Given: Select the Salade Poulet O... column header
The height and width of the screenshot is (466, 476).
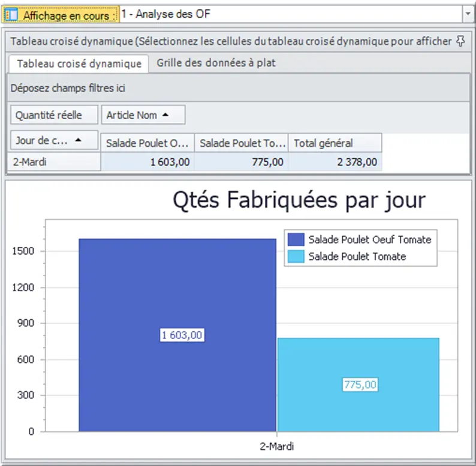Looking at the screenshot, I should (147, 143).
